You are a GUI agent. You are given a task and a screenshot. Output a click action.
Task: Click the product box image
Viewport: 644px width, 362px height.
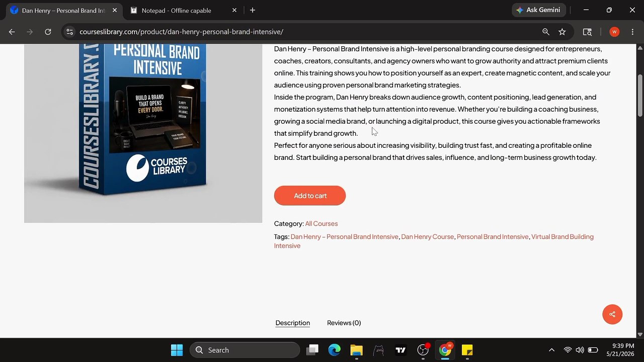143,133
